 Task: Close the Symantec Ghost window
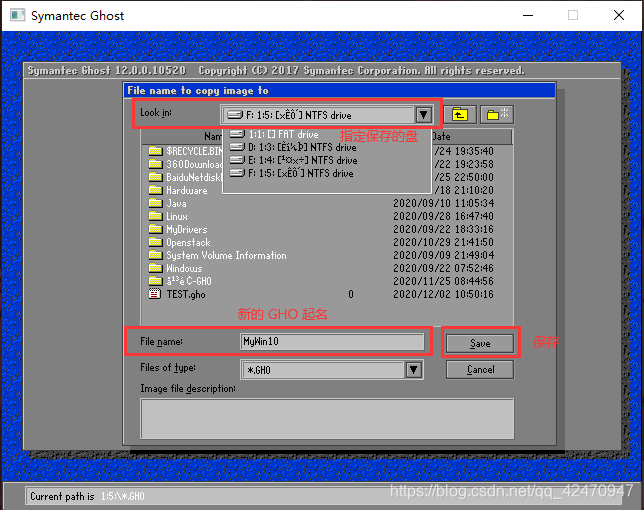pyautogui.click(x=619, y=16)
